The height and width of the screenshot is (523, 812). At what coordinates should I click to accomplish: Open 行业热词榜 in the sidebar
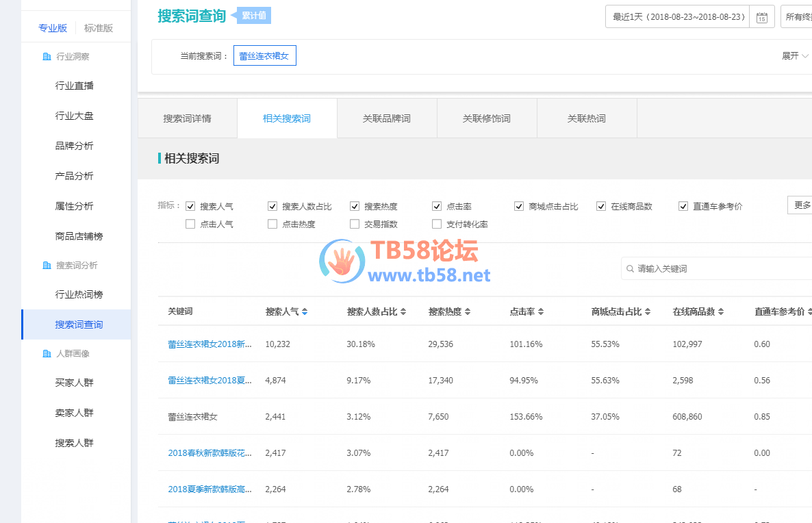coord(79,294)
